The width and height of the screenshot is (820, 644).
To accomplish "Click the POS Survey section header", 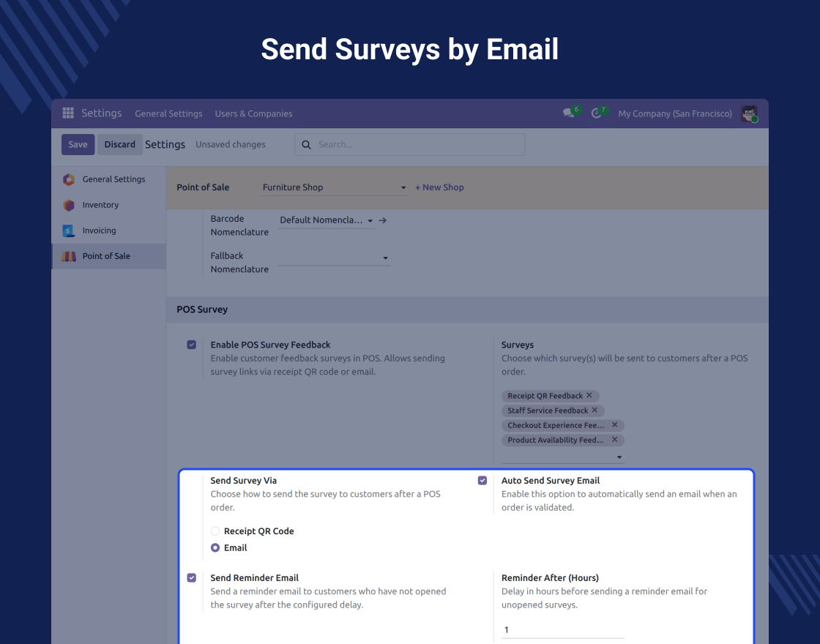I will pos(468,310).
